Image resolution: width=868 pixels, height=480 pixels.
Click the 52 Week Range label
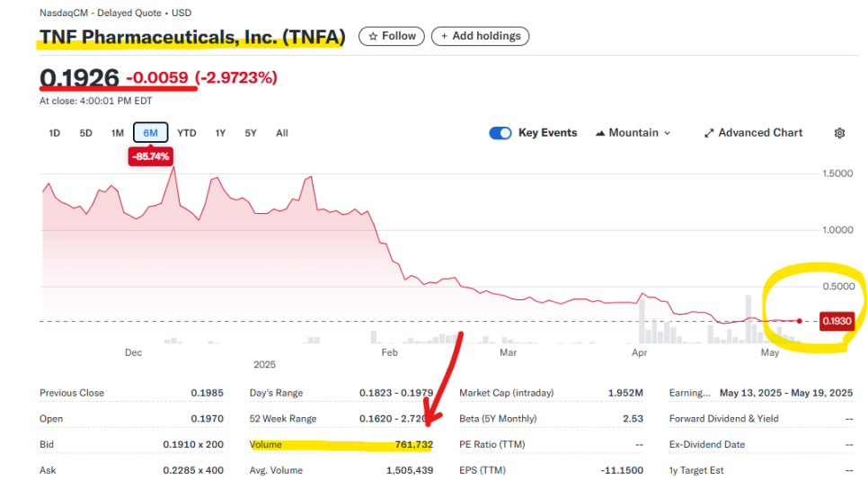(283, 419)
